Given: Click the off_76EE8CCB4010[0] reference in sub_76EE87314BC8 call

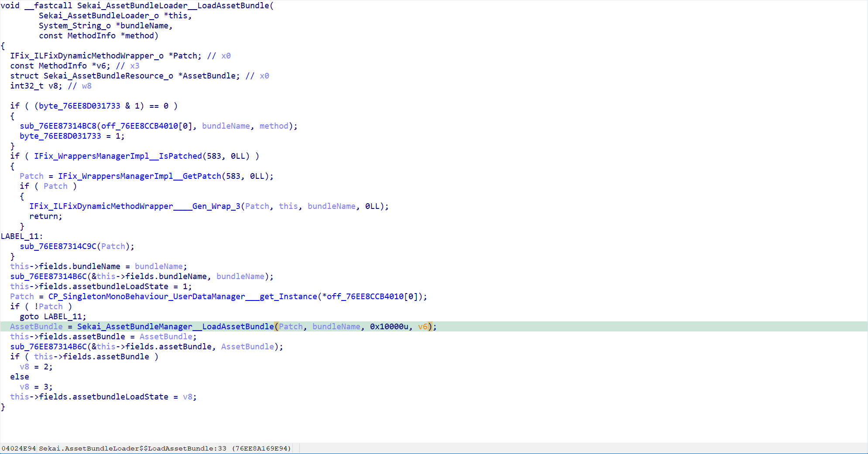Looking at the screenshot, I should (147, 126).
